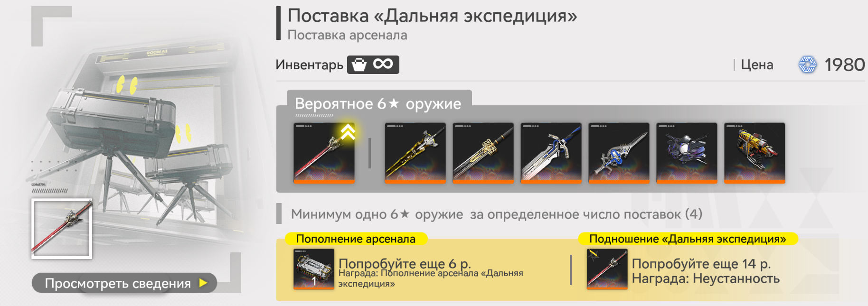Click the blue currency icon near 1980

pyautogui.click(x=807, y=65)
